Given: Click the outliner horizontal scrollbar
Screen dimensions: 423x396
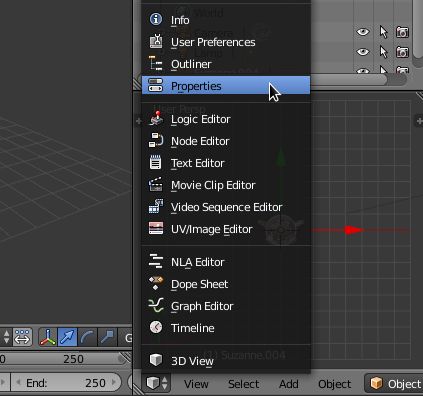Looking at the screenshot, I should click(x=348, y=79).
